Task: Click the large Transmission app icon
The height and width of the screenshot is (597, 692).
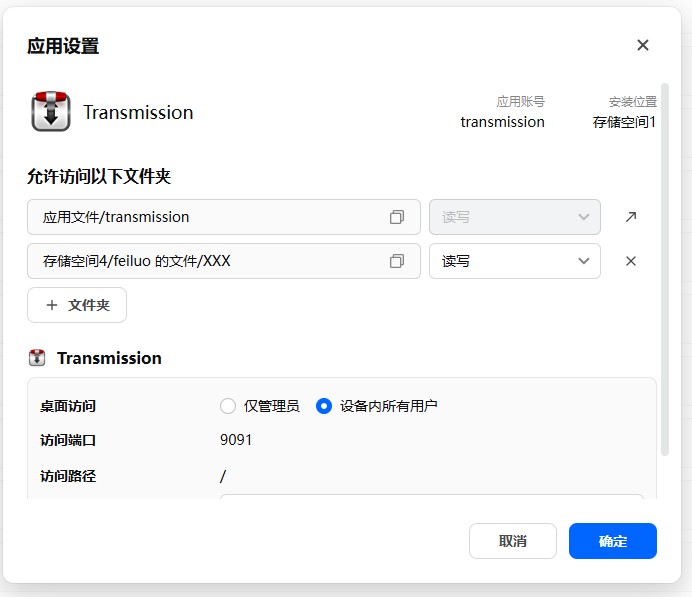Action: pos(51,111)
